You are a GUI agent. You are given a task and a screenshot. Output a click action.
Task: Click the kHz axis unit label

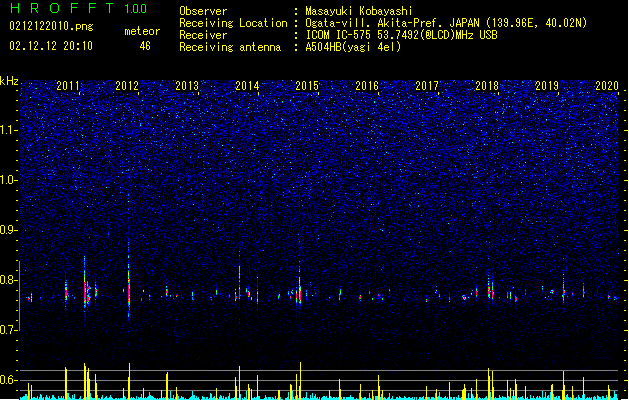[9, 81]
